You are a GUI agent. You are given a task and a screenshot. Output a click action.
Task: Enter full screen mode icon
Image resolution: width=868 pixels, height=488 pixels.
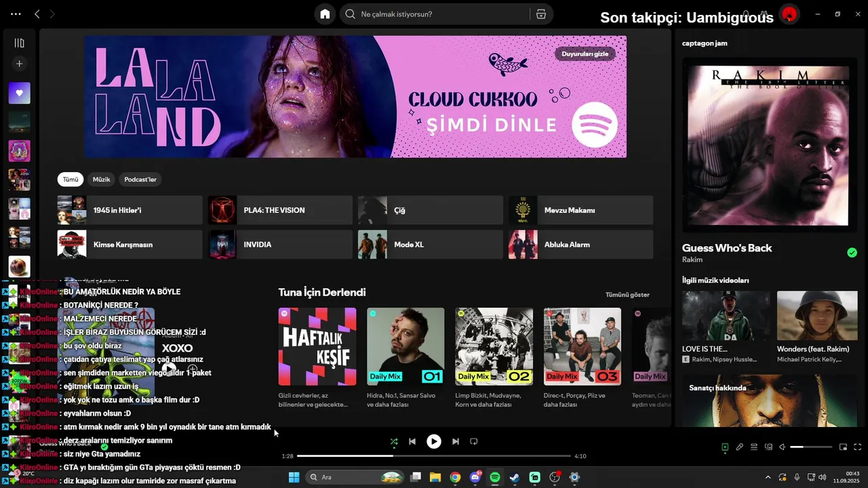click(857, 447)
